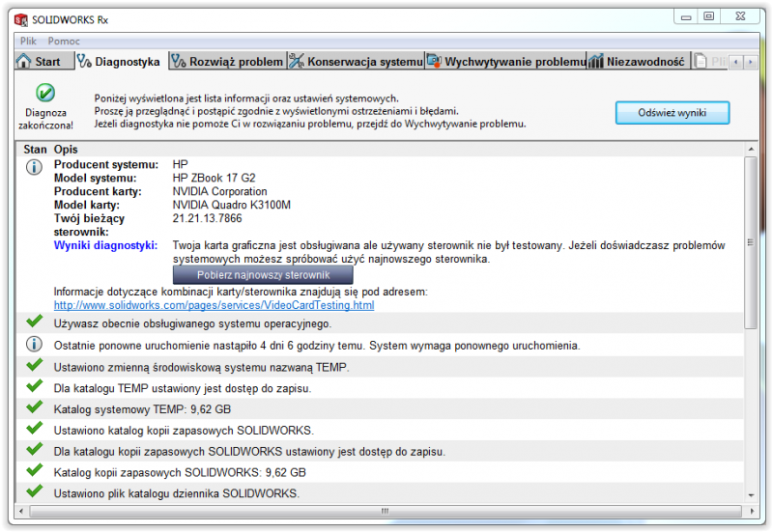Click horizontal scrollbar left arrow
Screen dimensions: 773x532
[21, 512]
